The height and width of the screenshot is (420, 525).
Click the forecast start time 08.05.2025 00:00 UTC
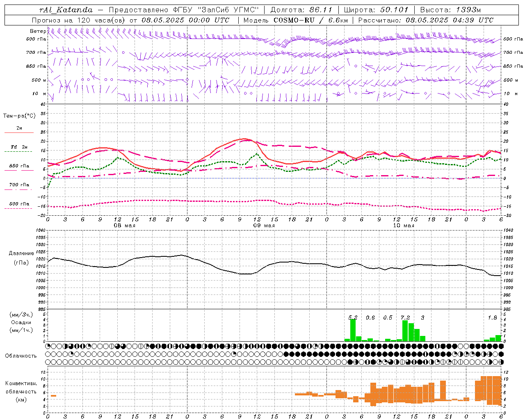tap(185, 20)
